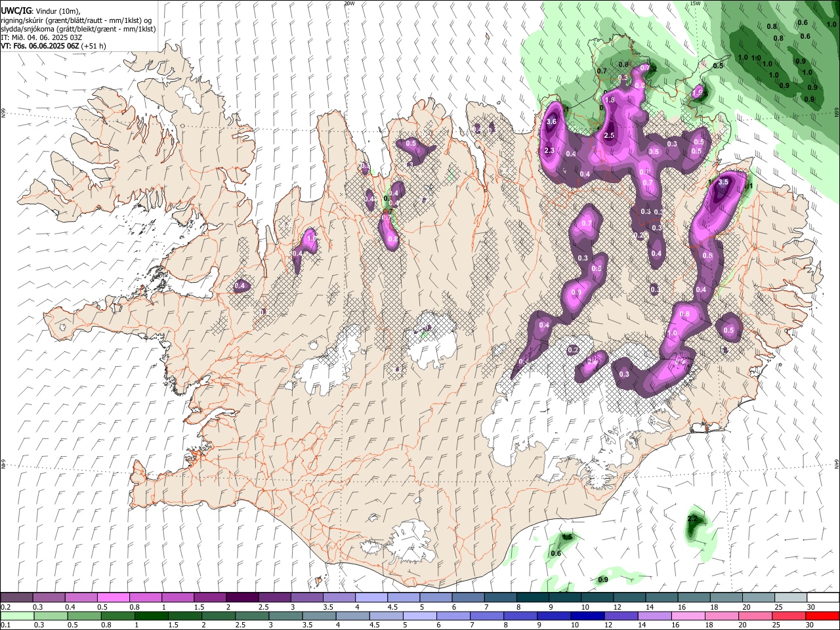Click the '2.3' snowfall value on the map

(550, 150)
